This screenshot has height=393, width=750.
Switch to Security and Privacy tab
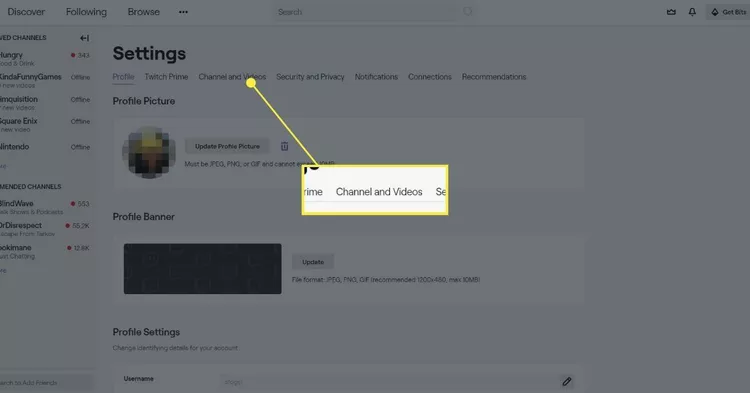coord(310,77)
